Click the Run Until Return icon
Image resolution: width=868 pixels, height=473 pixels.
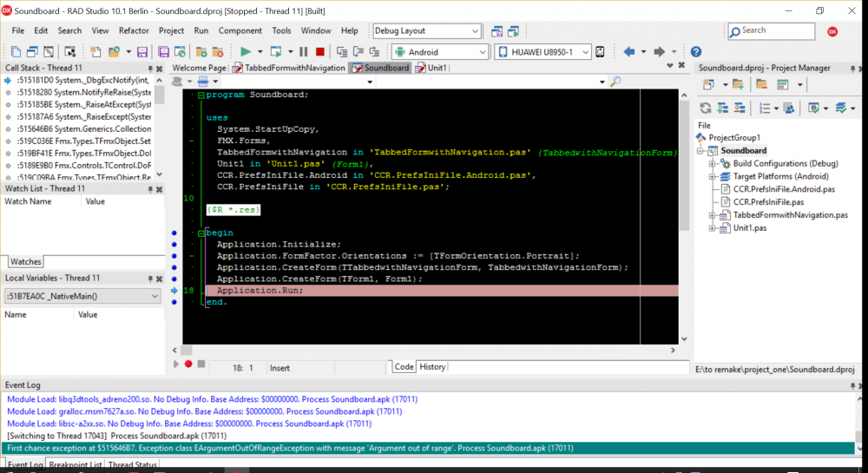pyautogui.click(x=375, y=52)
